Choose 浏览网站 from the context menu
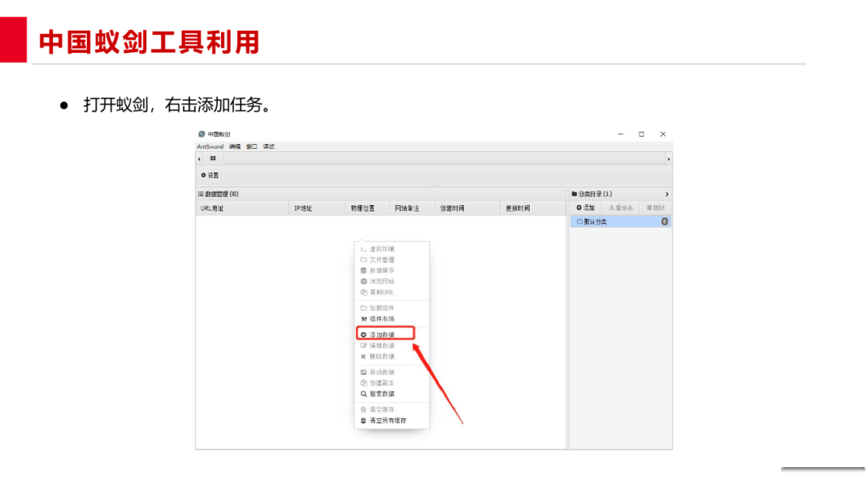Screen dimensions: 868x489 [x=392, y=281]
